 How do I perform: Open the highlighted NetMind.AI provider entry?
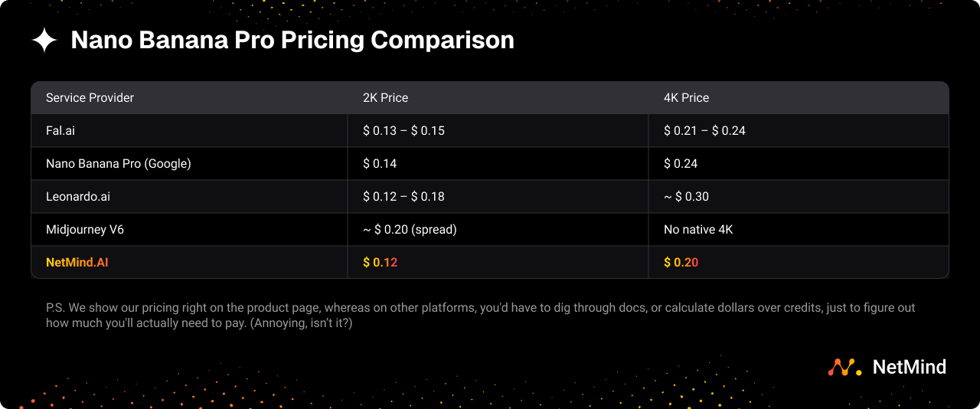pyautogui.click(x=77, y=263)
